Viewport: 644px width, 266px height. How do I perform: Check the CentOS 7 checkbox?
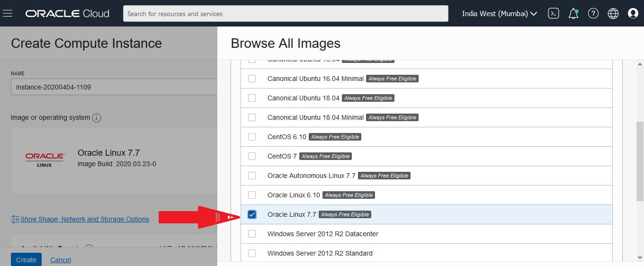click(252, 156)
